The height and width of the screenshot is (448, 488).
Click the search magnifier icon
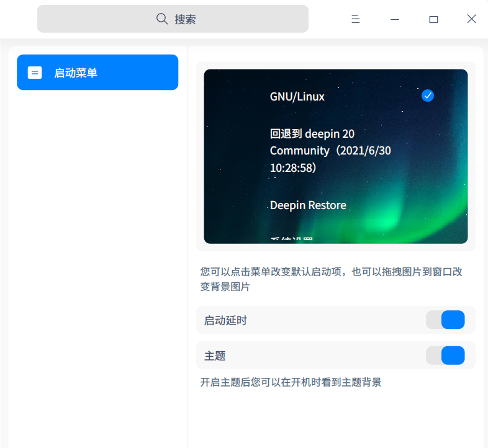click(x=162, y=19)
